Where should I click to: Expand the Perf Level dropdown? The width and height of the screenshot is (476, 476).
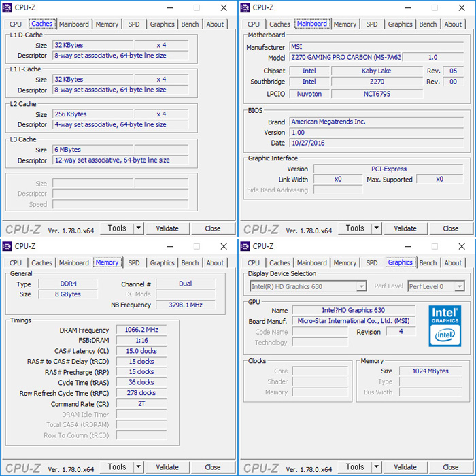pos(436,286)
